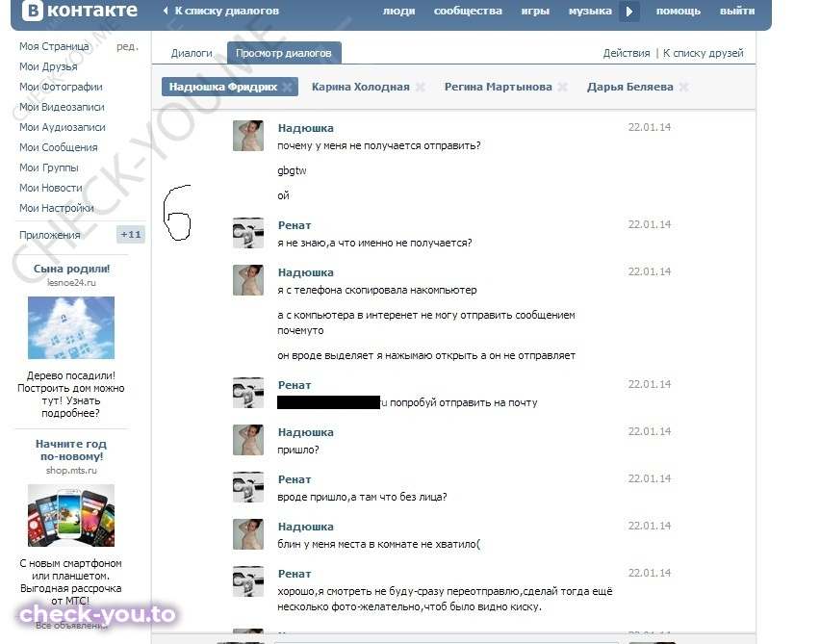The width and height of the screenshot is (820, 644).
Task: Open Регина Мартынова dialog tab
Action: click(x=498, y=87)
